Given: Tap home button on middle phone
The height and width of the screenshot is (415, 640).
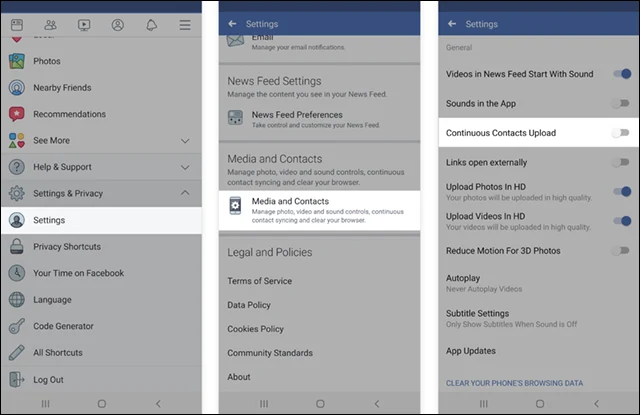Looking at the screenshot, I should [x=320, y=404].
